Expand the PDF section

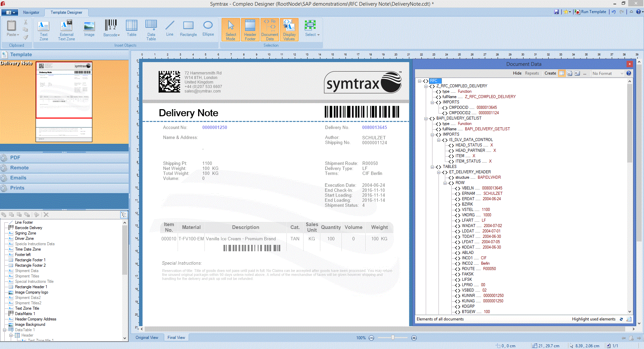point(64,158)
